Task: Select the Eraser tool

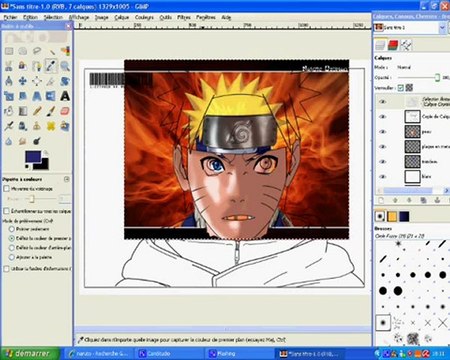Action: tap(65, 111)
